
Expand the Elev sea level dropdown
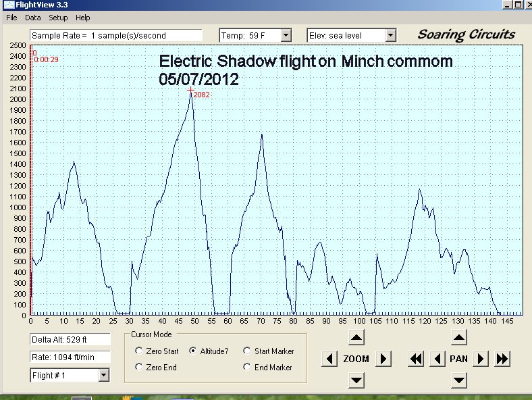point(390,35)
